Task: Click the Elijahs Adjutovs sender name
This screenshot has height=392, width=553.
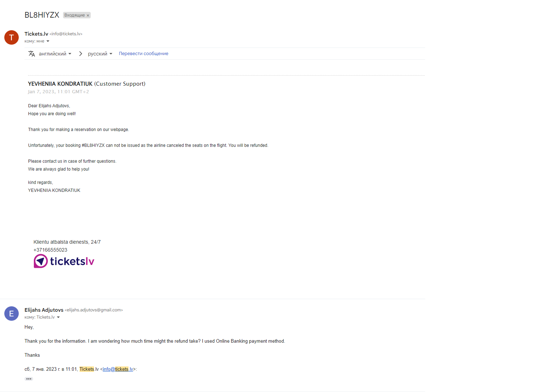Action: tap(44, 310)
